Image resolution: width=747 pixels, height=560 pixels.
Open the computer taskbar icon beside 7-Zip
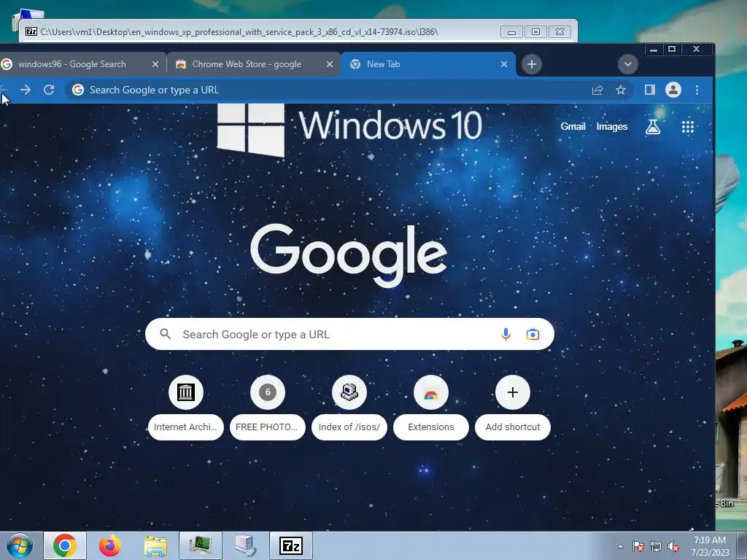(x=245, y=545)
